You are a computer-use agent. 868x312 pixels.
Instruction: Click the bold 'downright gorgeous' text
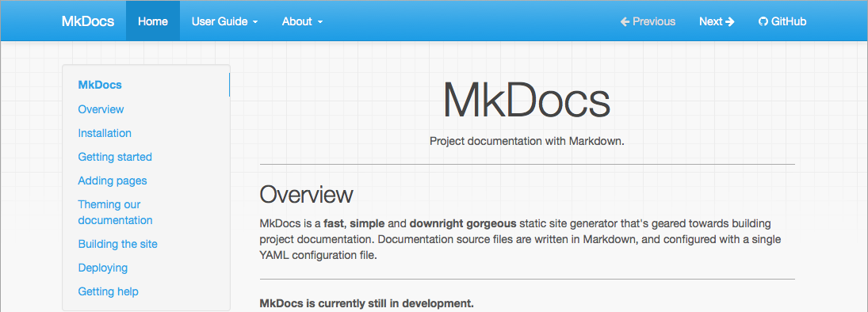click(463, 224)
